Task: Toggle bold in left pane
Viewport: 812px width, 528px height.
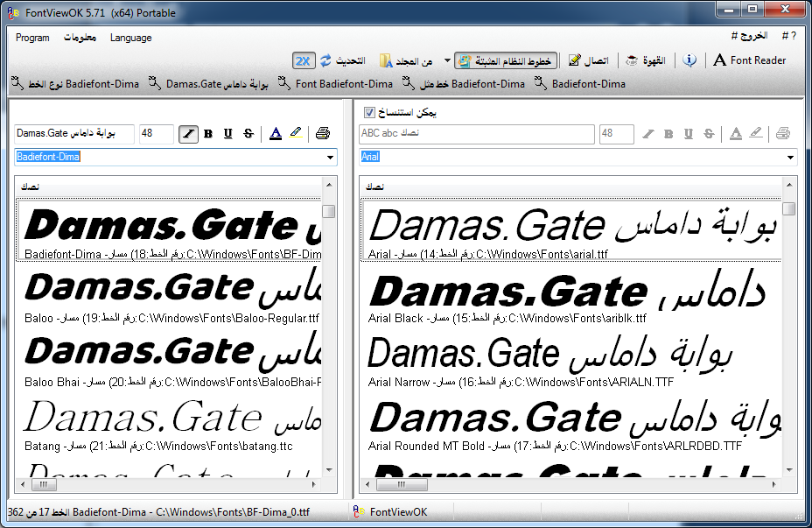Action: point(208,134)
